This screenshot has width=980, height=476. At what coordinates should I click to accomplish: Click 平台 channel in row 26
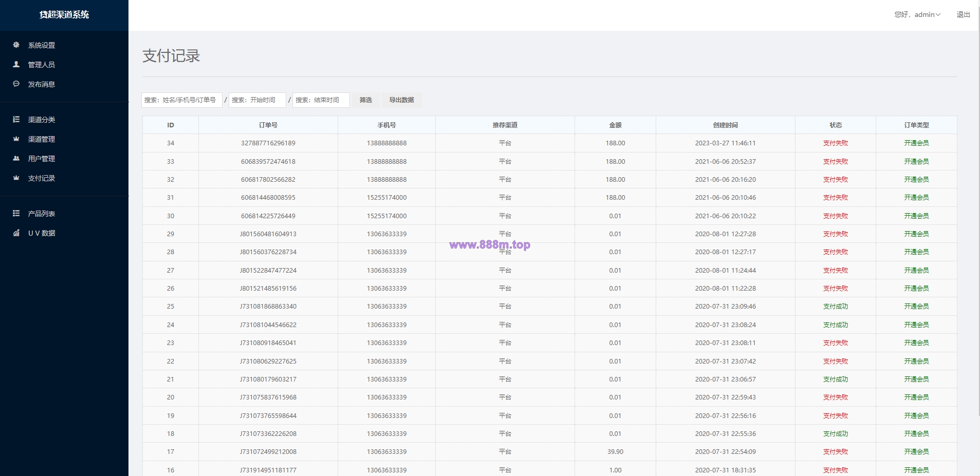505,289
